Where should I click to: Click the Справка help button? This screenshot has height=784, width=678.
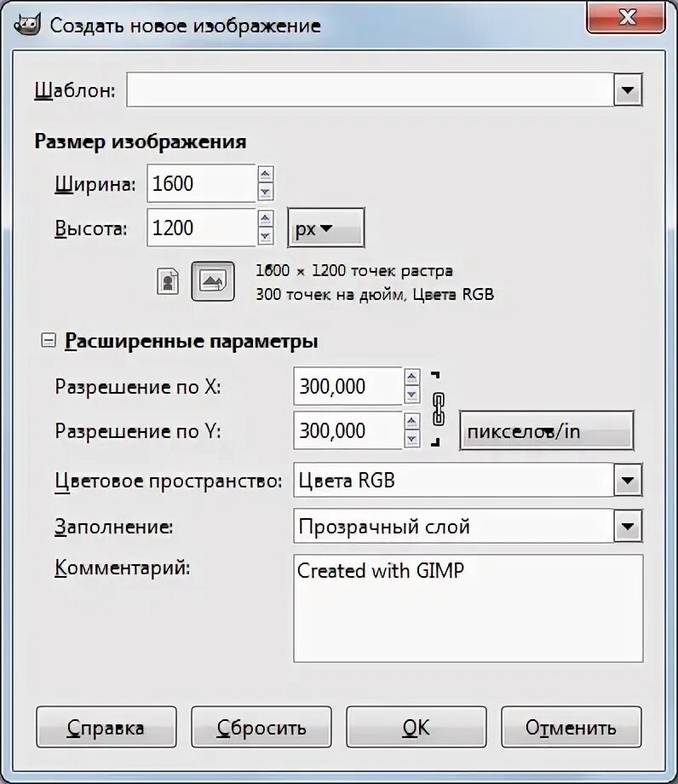coord(106,727)
